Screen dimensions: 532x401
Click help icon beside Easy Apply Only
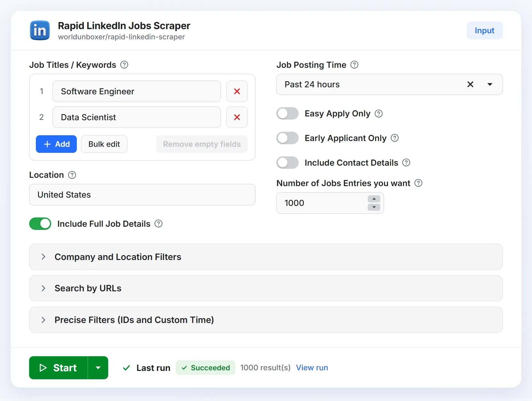click(x=379, y=114)
